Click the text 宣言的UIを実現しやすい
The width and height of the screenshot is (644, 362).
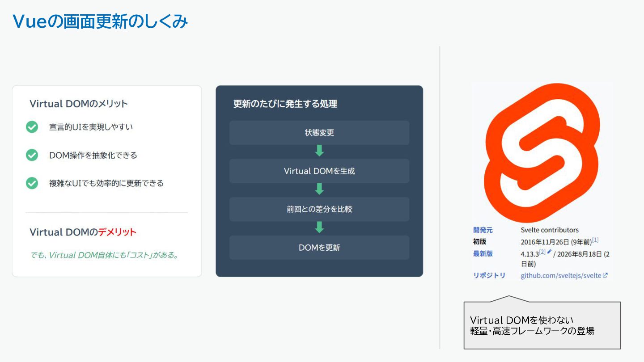[91, 127]
